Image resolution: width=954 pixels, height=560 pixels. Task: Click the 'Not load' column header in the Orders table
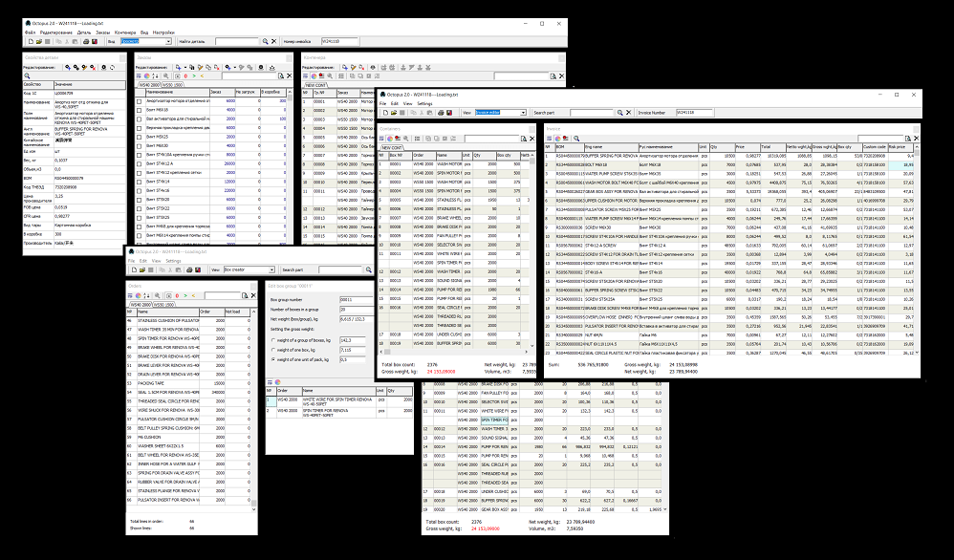point(237,312)
